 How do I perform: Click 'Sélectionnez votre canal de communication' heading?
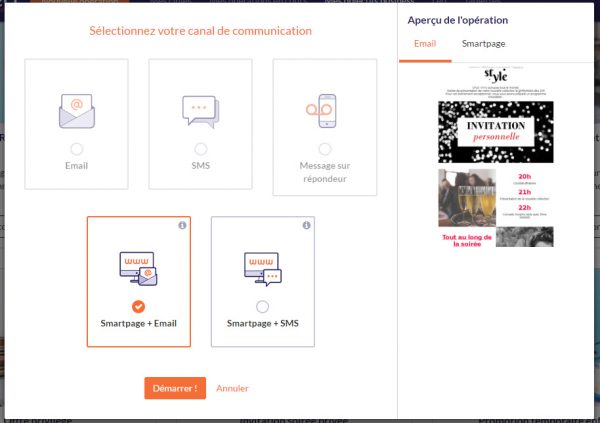tap(201, 31)
